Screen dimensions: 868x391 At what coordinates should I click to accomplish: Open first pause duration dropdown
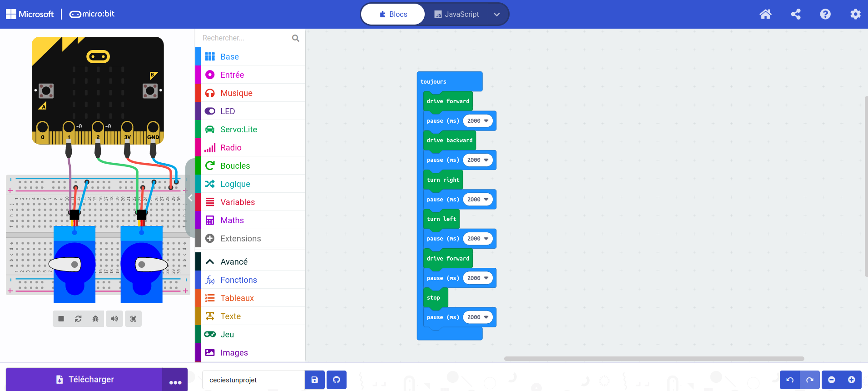coord(486,121)
